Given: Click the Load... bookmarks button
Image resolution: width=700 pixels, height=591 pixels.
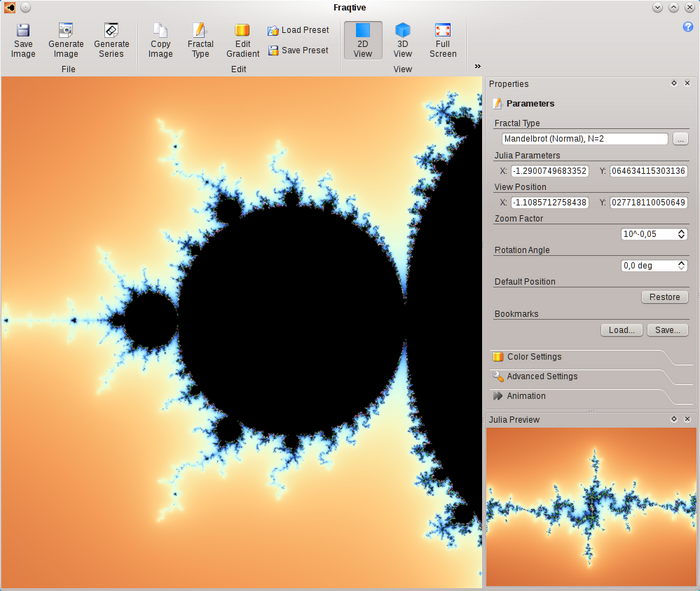Looking at the screenshot, I should pos(621,329).
